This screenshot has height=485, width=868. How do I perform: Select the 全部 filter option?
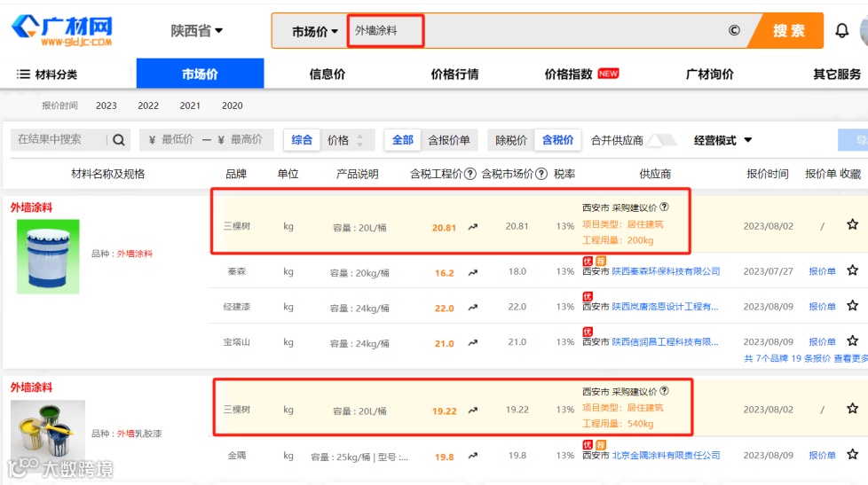pyautogui.click(x=402, y=140)
